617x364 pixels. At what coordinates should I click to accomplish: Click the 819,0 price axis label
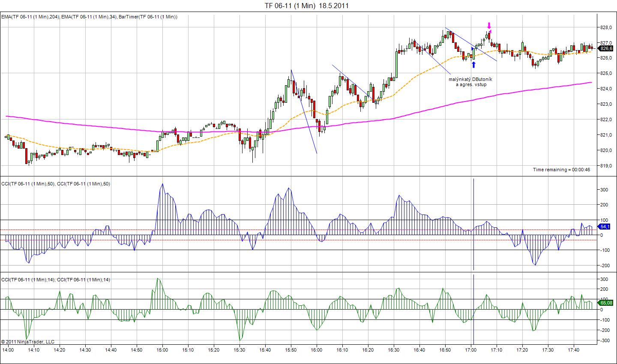[605, 166]
